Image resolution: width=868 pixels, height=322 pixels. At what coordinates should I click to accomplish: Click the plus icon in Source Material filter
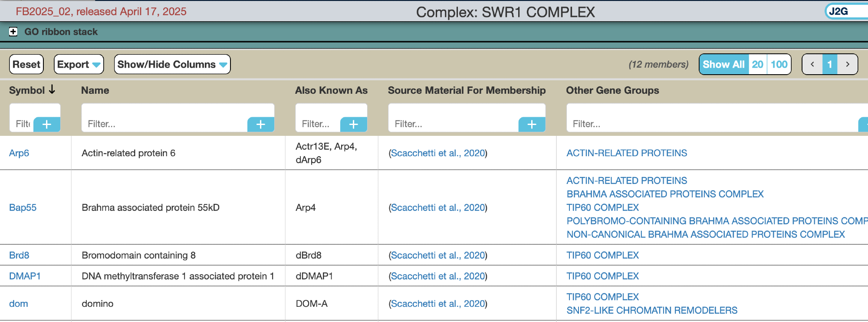click(x=532, y=125)
